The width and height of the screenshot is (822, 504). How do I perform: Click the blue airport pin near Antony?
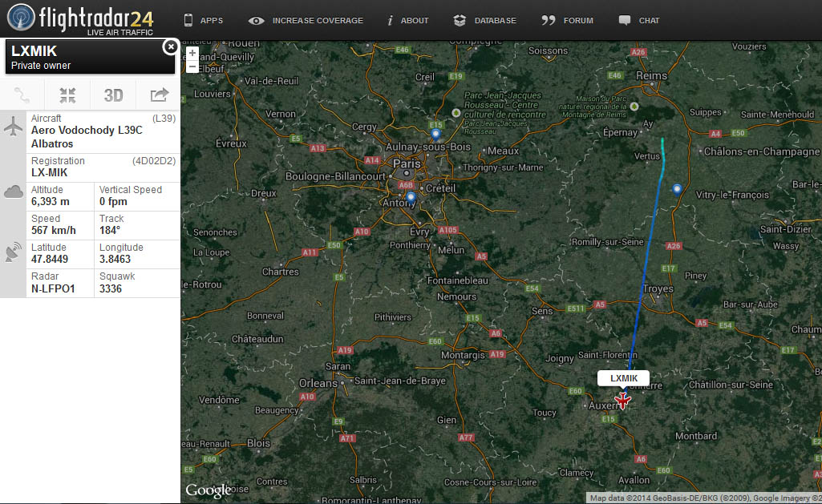point(411,198)
